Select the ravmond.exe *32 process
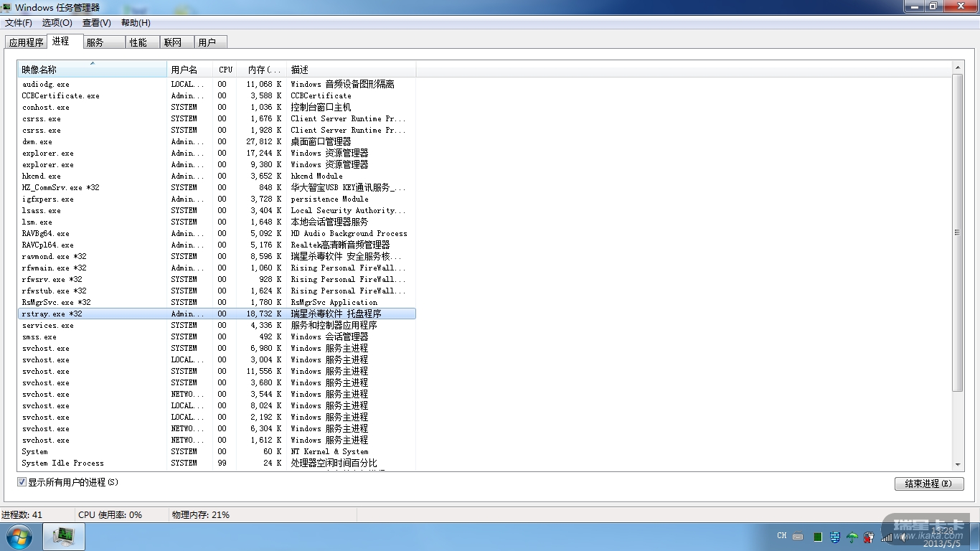980x551 pixels. 217,256
